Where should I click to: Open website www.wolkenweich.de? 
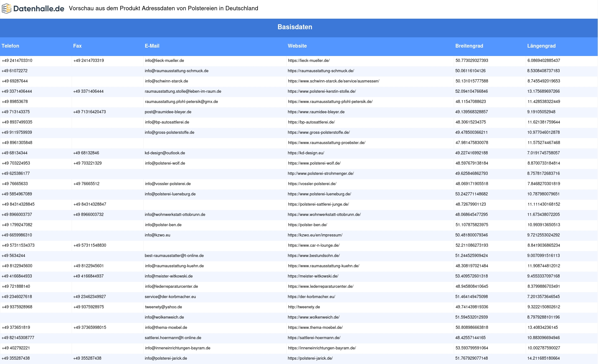[x=314, y=317]
